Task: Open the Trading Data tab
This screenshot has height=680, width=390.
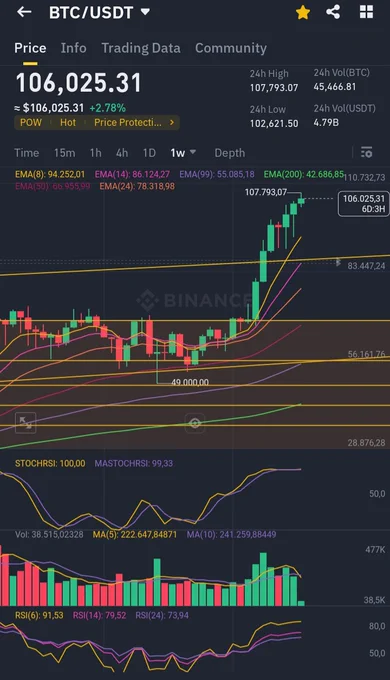Action: [x=141, y=48]
